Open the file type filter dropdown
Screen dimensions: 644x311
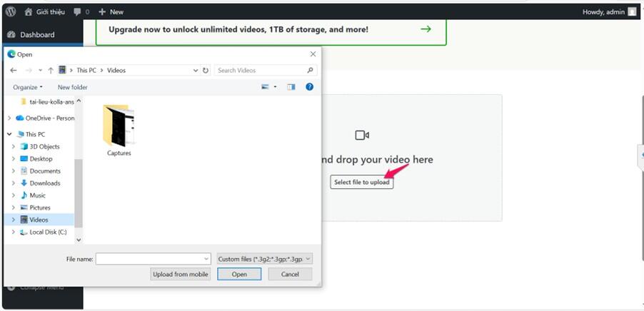pos(265,259)
